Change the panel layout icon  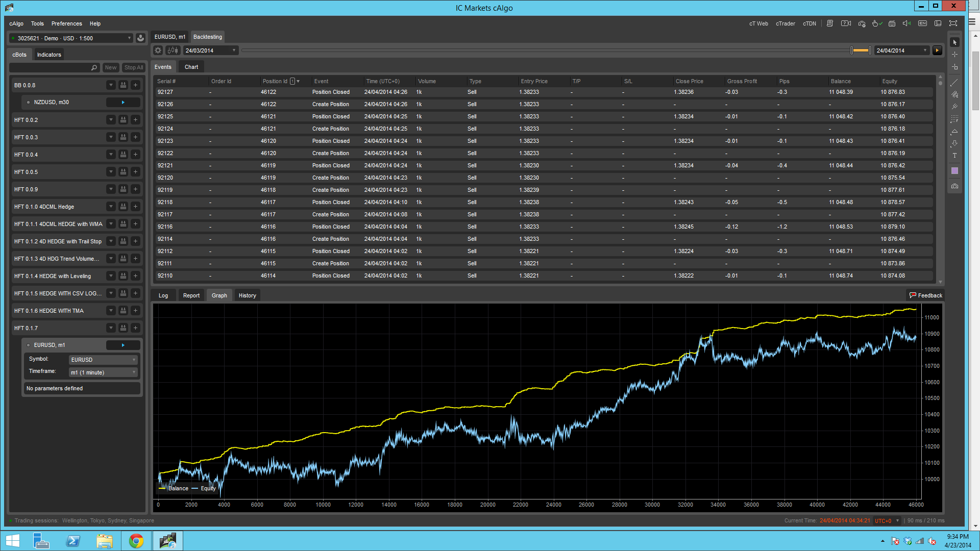(938, 23)
